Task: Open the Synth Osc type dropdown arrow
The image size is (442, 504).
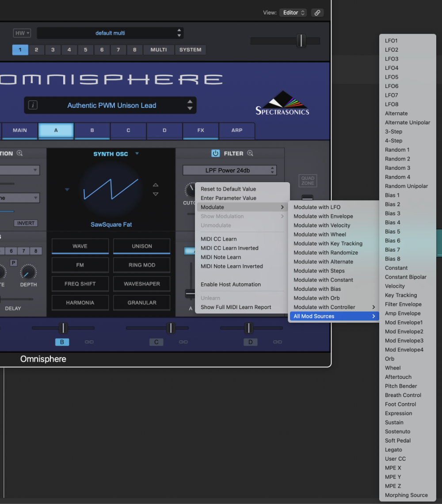Action: [137, 154]
